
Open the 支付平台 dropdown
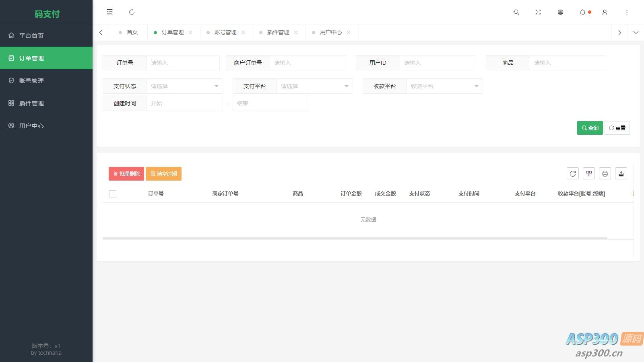click(x=314, y=86)
